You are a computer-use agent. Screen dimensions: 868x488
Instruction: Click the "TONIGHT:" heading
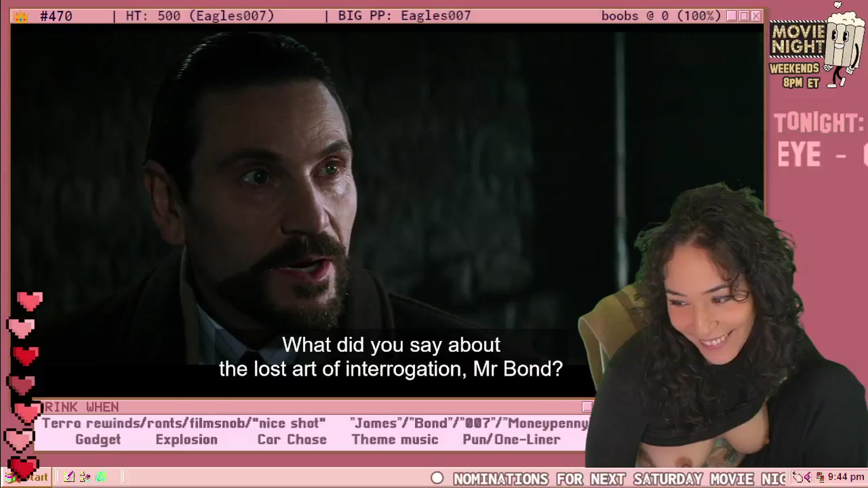point(819,123)
